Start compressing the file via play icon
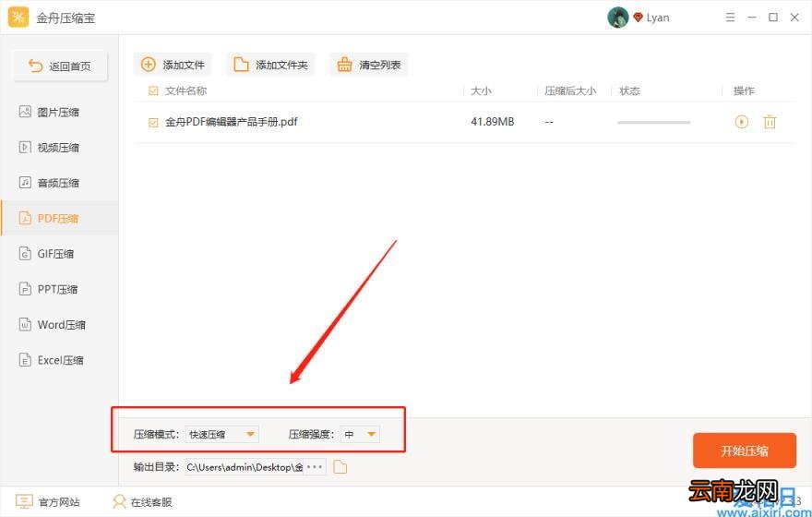 pyautogui.click(x=742, y=122)
